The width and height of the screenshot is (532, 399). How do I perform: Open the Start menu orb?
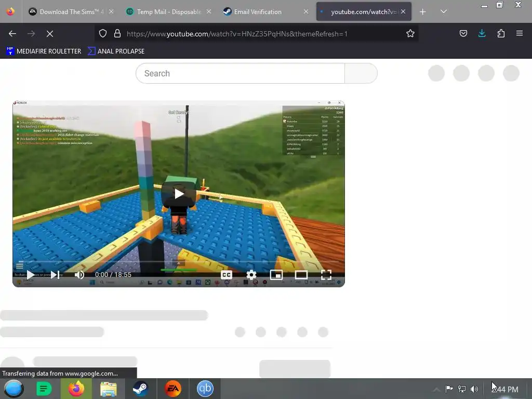tap(14, 389)
